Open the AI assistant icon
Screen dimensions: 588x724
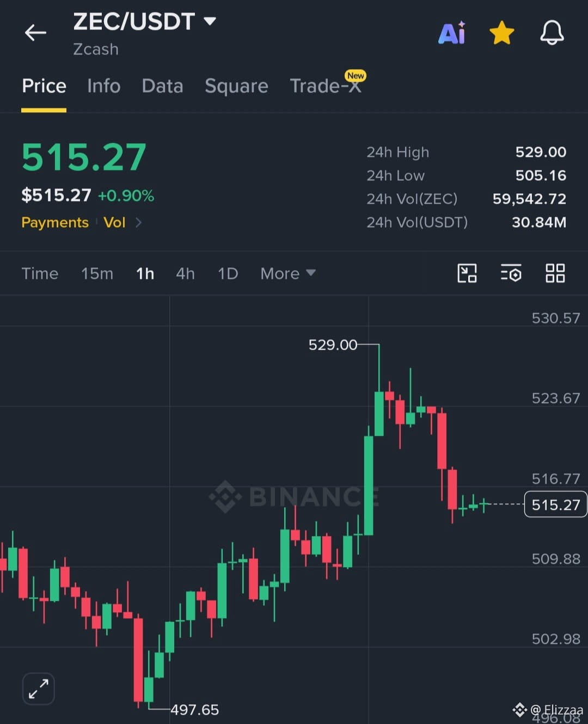click(452, 33)
